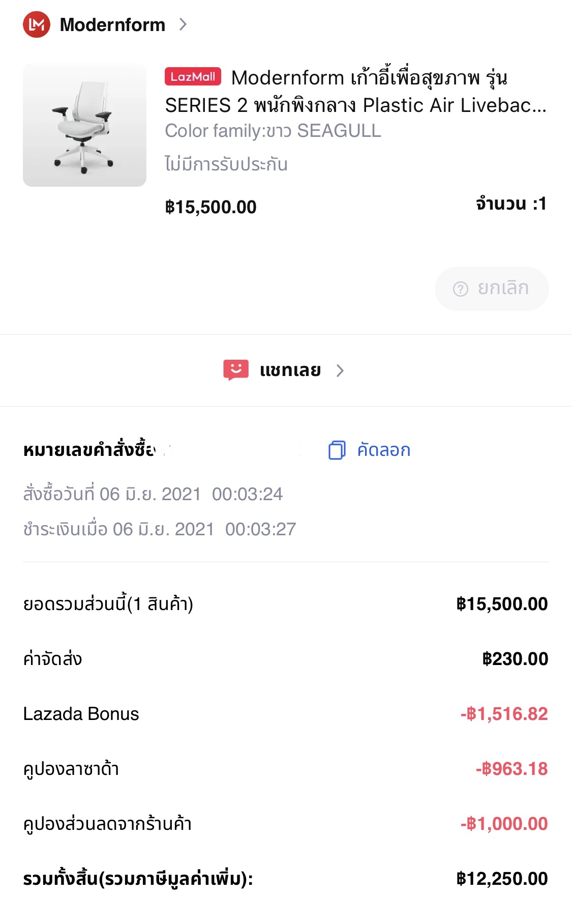Expand Modernform store chevron arrow
Image resolution: width=572 pixels, height=924 pixels.
click(x=183, y=24)
